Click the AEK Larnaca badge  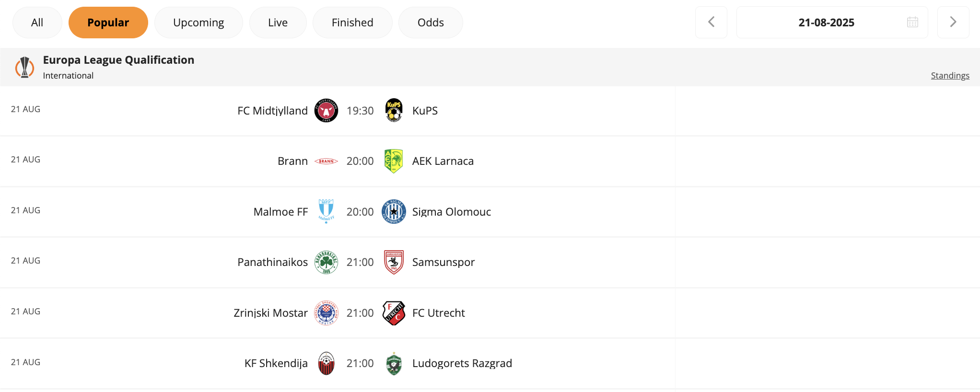click(394, 161)
